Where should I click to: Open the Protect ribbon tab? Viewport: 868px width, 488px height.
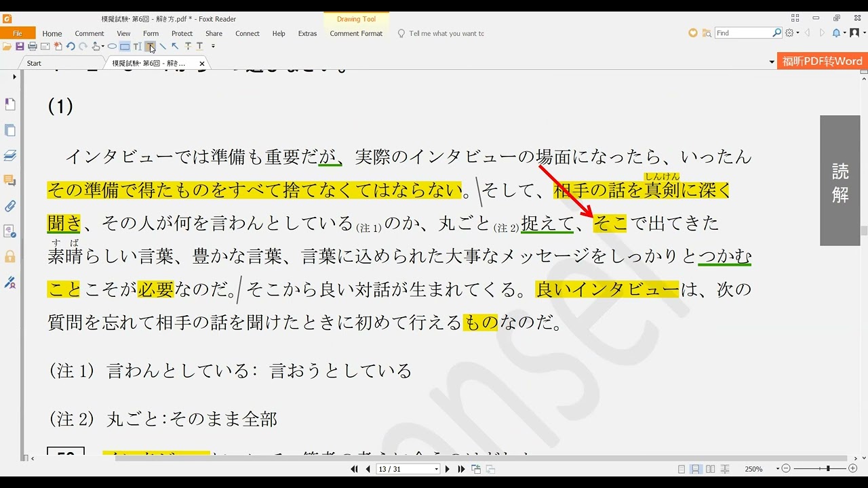coord(182,33)
